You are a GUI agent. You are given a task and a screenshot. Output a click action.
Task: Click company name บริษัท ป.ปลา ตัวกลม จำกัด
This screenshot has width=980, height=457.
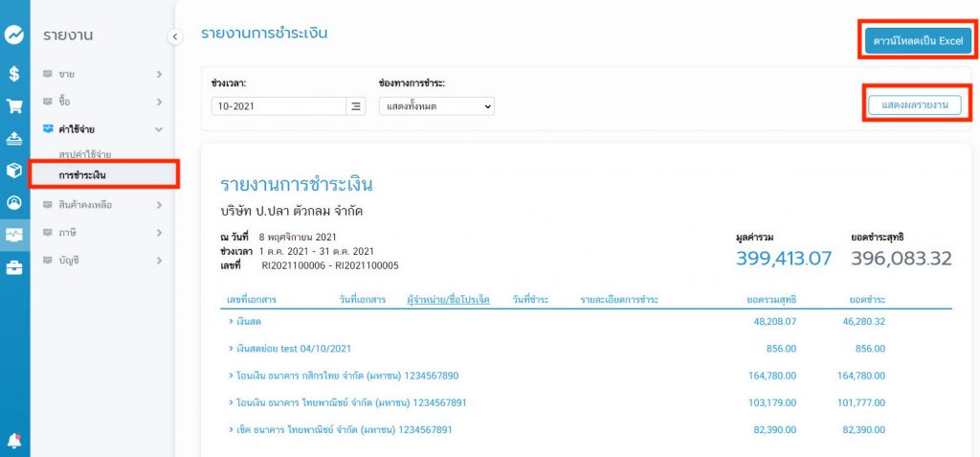pyautogui.click(x=291, y=212)
